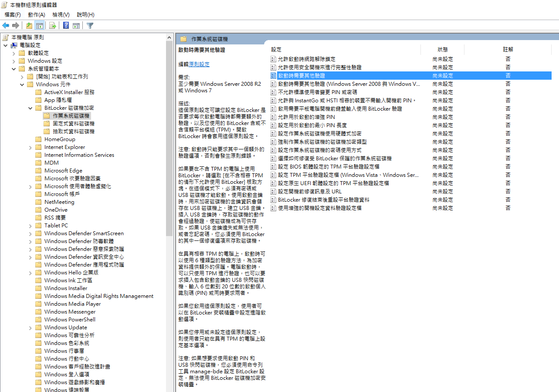559x392 pixels.
Task: Select BitLocker 修復結束後重設平台驗證資料 policy
Action: click(x=324, y=199)
